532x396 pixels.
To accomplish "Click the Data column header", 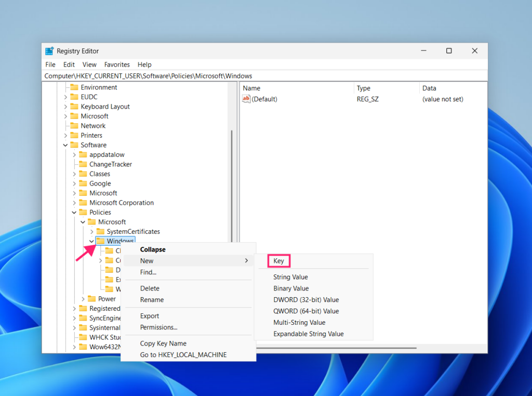I will [453, 88].
